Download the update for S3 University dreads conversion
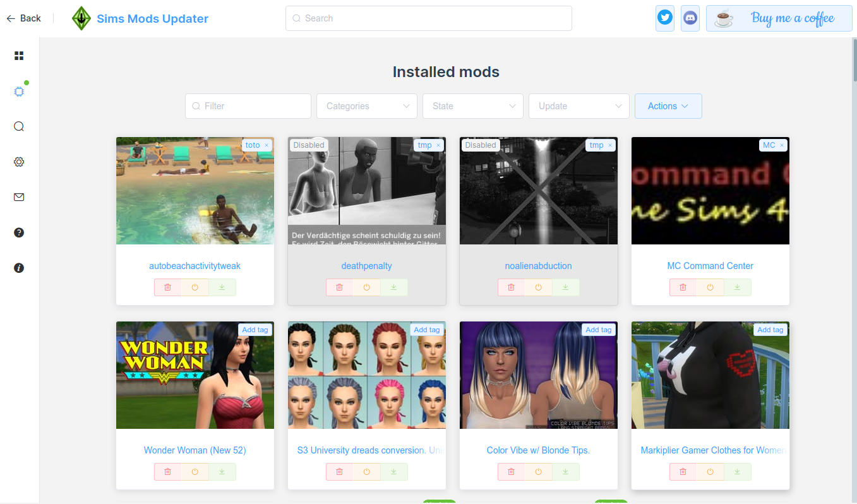This screenshot has width=857, height=504. point(394,472)
